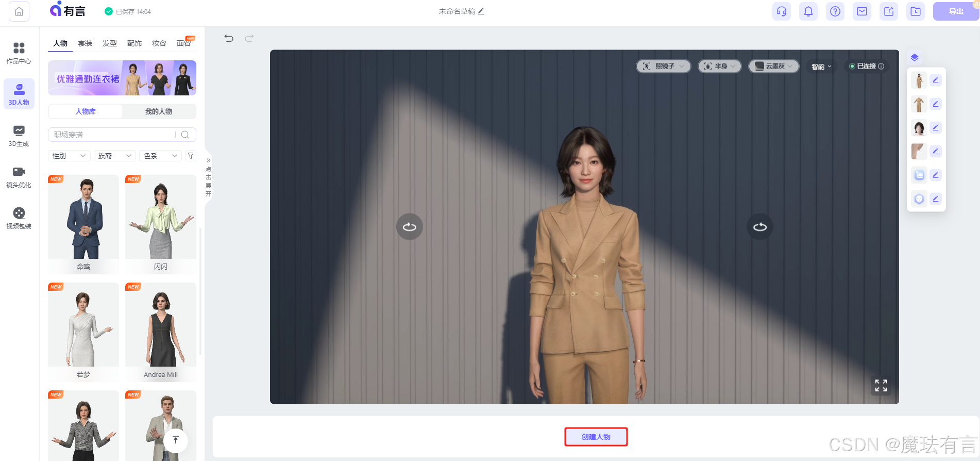Expand the collapsed side panel 点击展开
Screen dimensions: 980x461
(208, 177)
